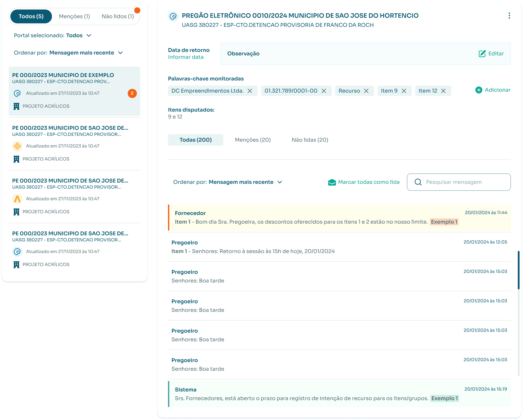Click the orange unread badge showing 2
This screenshot has height=420, width=523.
[132, 93]
